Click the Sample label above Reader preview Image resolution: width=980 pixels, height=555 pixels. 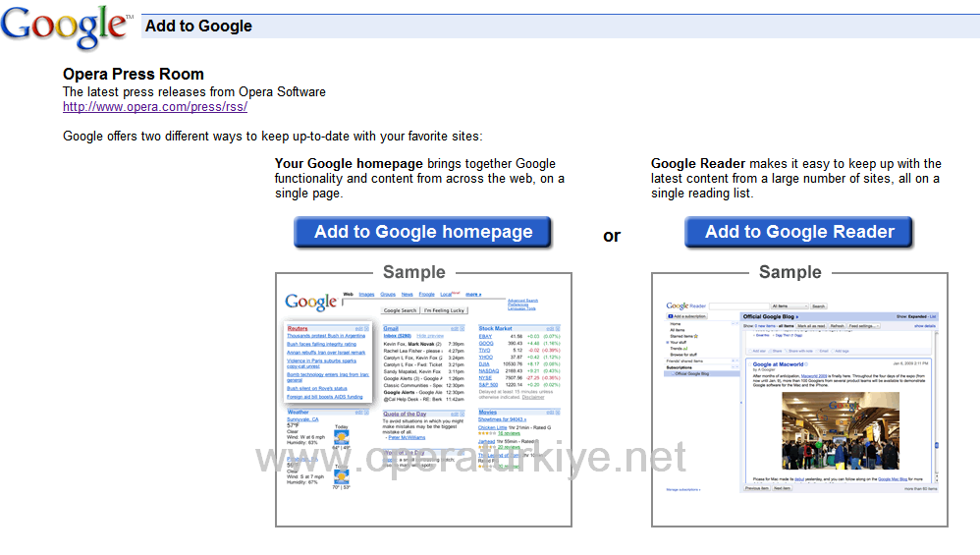pos(790,272)
